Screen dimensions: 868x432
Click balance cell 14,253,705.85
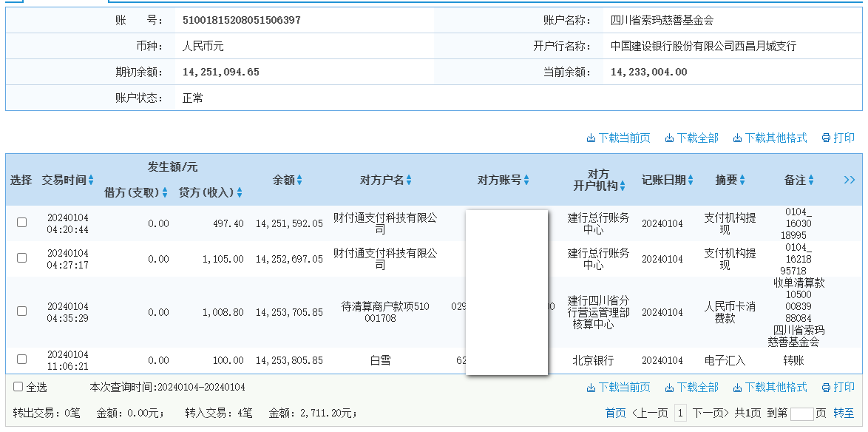pyautogui.click(x=289, y=312)
